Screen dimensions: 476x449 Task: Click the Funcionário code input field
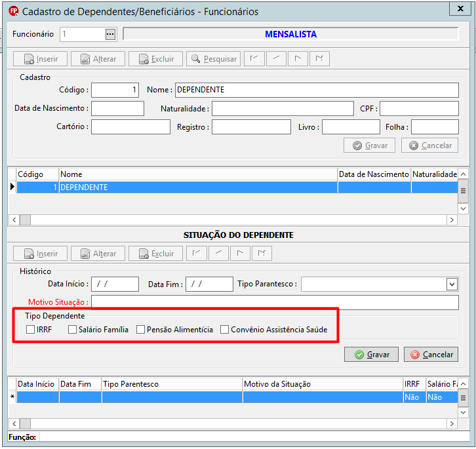pos(83,34)
